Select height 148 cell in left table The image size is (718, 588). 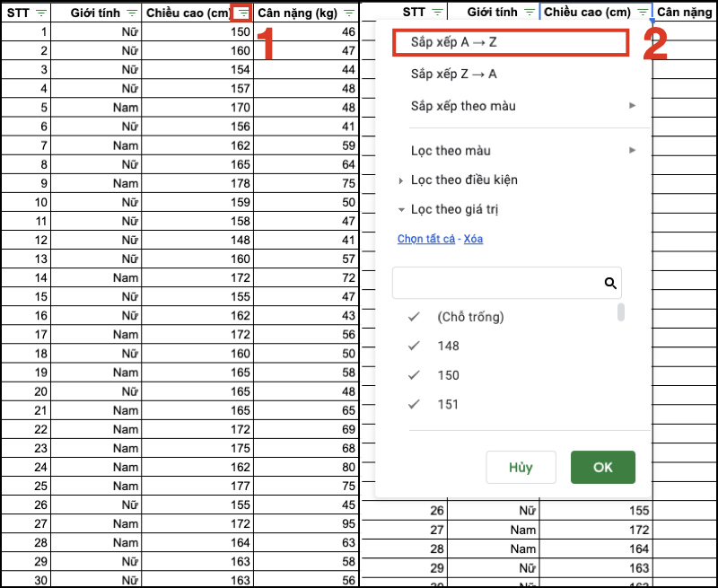point(197,240)
